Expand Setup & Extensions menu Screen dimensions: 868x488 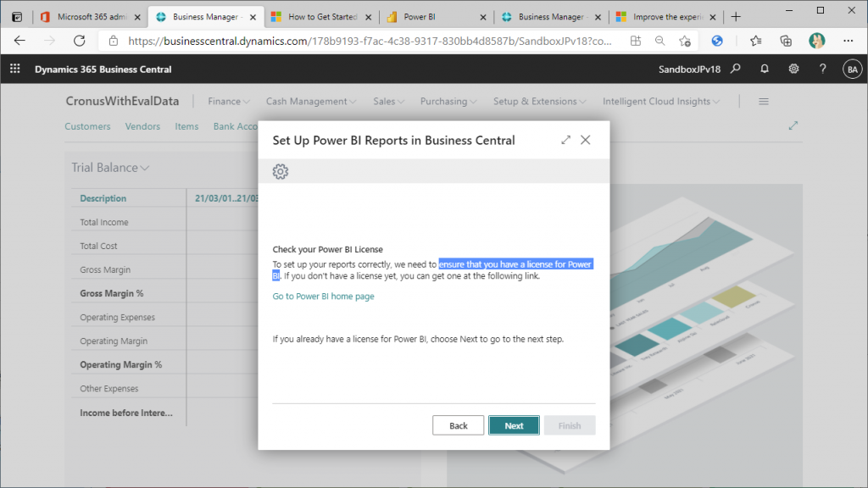point(540,102)
